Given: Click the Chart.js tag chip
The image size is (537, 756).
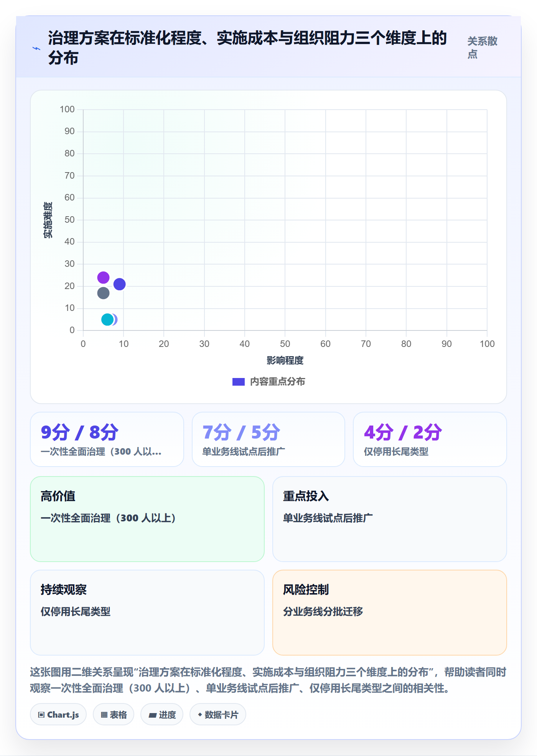Looking at the screenshot, I should pyautogui.click(x=58, y=715).
